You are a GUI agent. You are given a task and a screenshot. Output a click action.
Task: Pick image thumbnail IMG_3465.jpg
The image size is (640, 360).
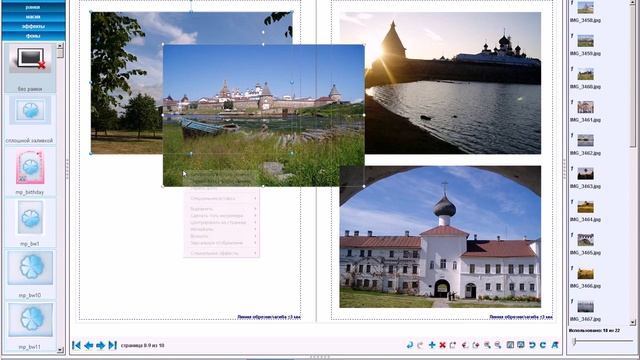click(585, 240)
